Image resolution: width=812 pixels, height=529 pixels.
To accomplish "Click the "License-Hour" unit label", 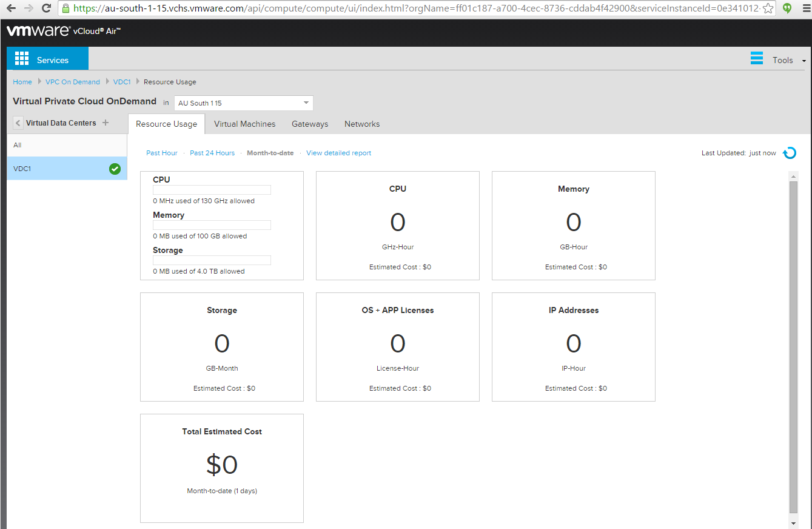I will coord(398,368).
